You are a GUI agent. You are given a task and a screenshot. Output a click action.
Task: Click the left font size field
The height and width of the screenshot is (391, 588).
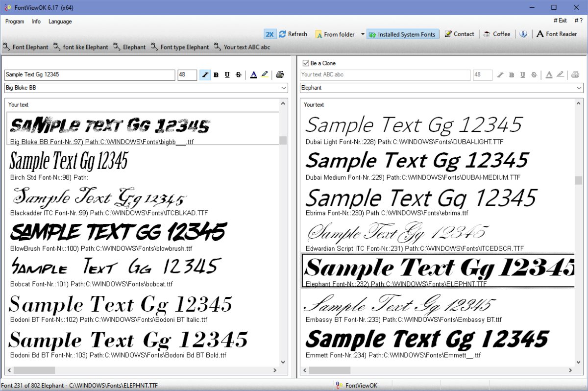point(187,75)
